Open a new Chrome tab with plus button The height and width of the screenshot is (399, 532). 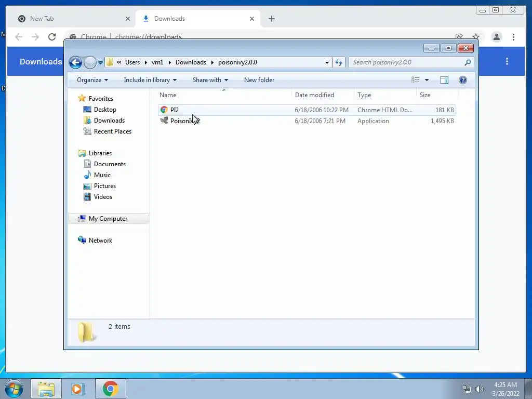tap(271, 19)
